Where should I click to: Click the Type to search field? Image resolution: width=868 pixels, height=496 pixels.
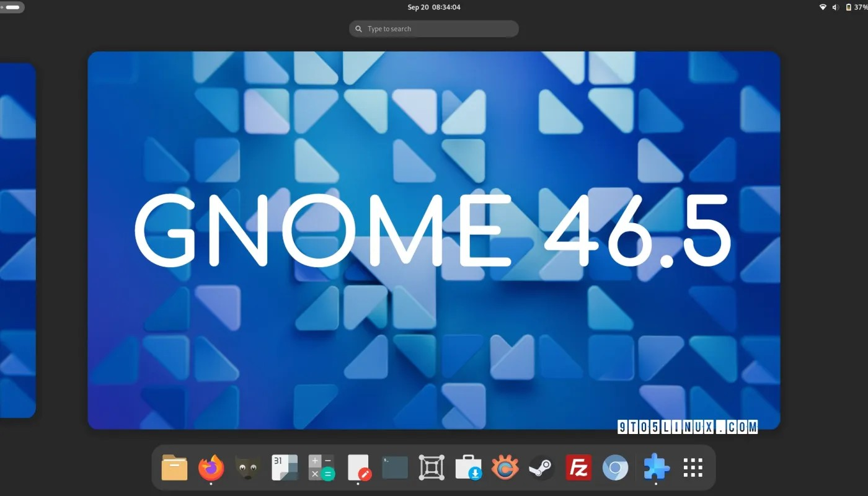[433, 29]
